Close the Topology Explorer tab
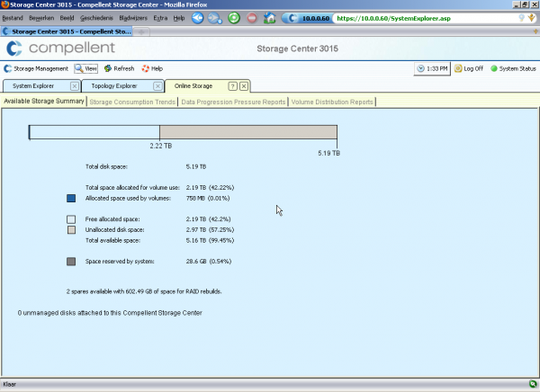The image size is (540, 392). click(157, 86)
